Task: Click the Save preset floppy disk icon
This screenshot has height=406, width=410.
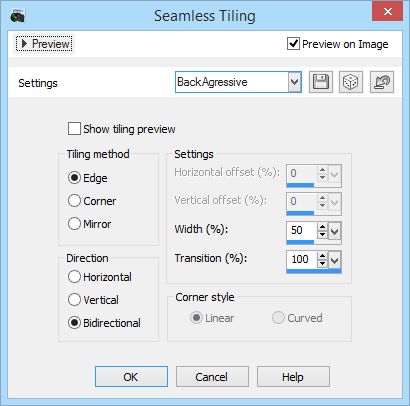Action: click(321, 82)
